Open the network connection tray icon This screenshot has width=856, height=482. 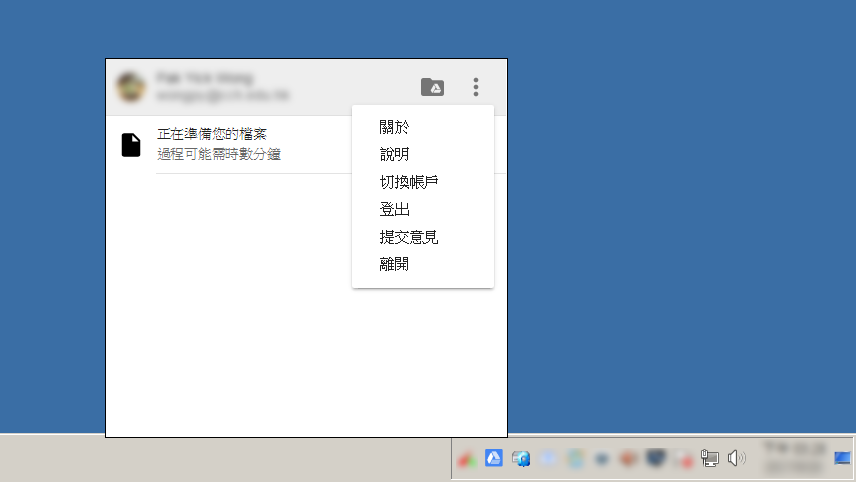pyautogui.click(x=710, y=458)
